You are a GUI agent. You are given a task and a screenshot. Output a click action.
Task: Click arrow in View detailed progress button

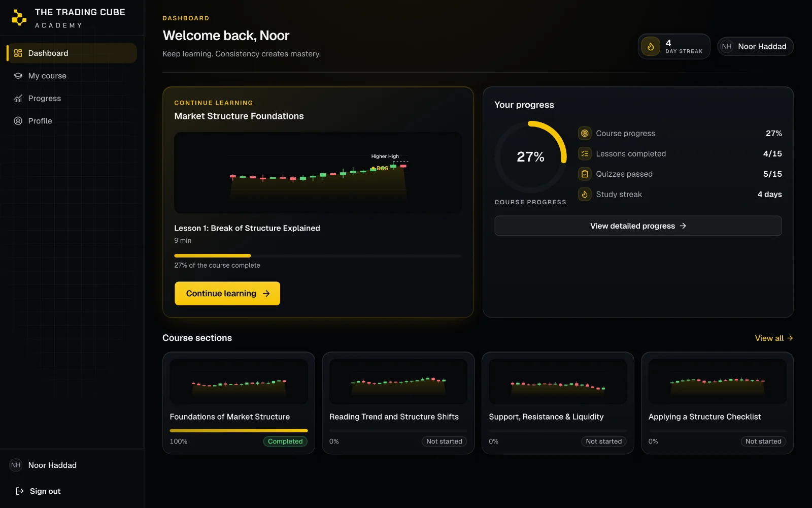click(683, 226)
